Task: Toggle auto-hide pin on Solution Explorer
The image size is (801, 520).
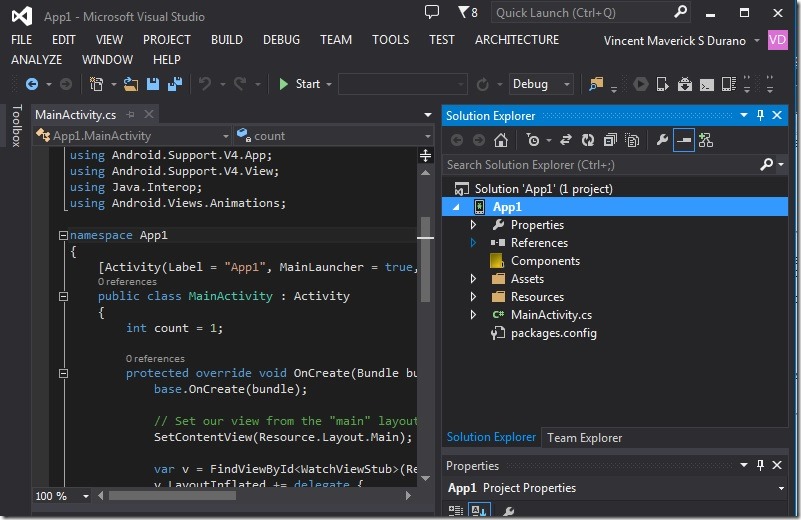Action: pyautogui.click(x=760, y=116)
